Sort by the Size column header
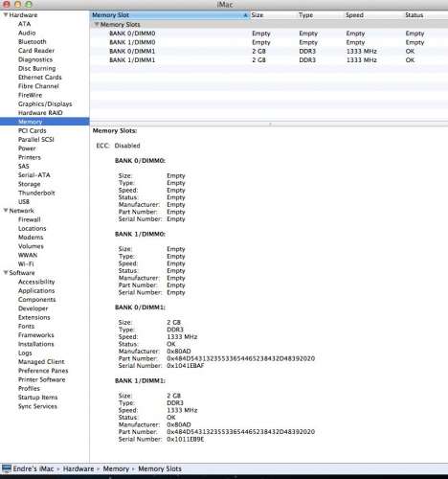The image size is (448, 479). tap(274, 15)
